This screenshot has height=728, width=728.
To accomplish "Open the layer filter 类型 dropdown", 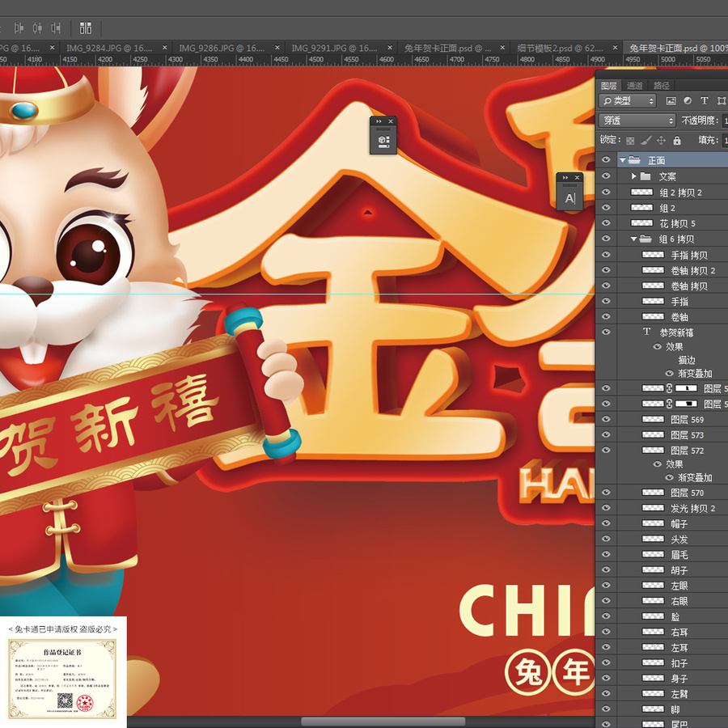I will 628,101.
